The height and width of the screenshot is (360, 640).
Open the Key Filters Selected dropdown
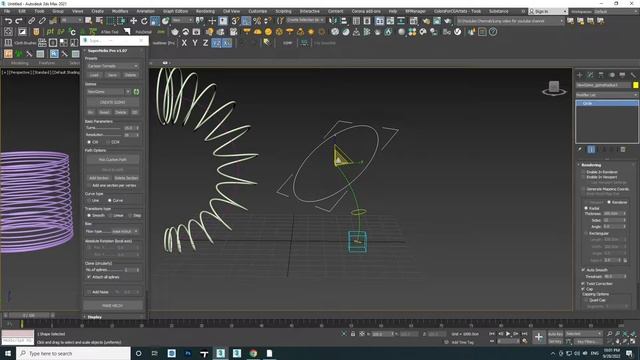pyautogui.click(x=583, y=334)
